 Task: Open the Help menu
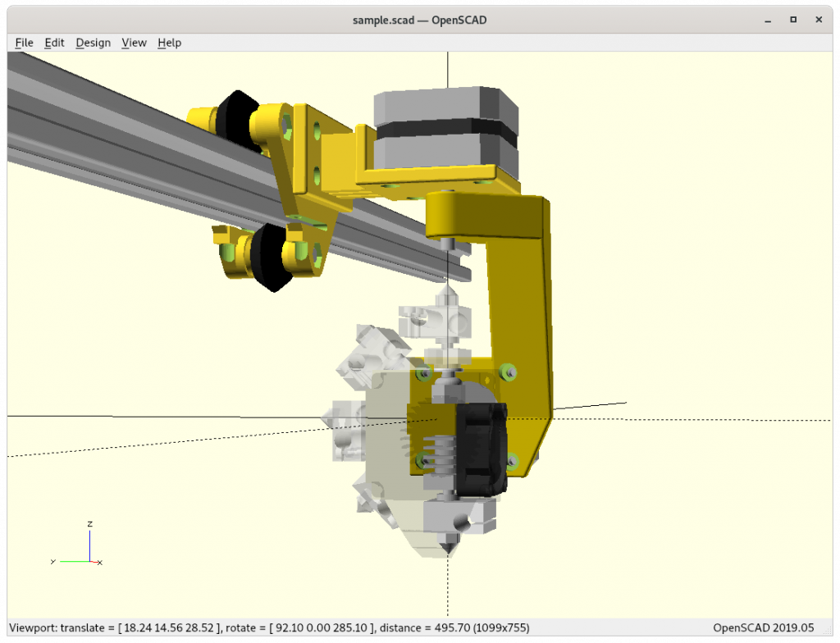[169, 43]
